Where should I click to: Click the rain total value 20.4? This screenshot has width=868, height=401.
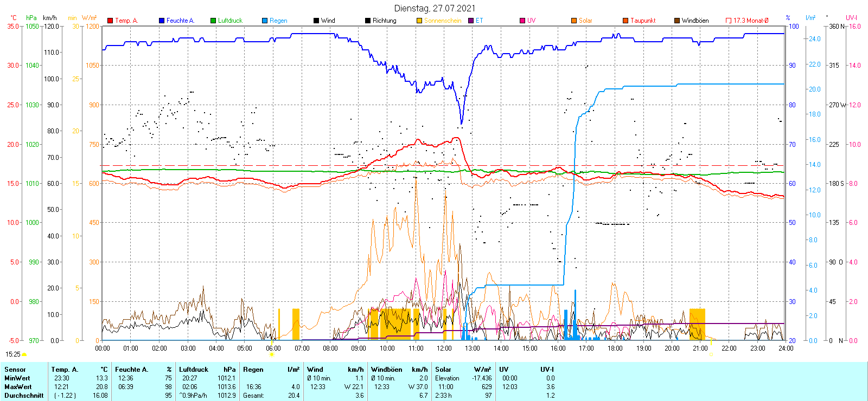coord(294,396)
